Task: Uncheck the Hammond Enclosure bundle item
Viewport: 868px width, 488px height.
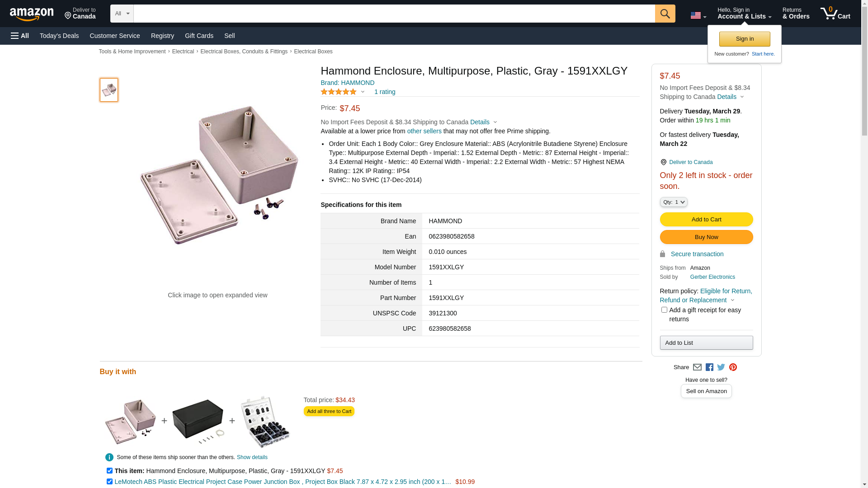Action: pos(109,471)
